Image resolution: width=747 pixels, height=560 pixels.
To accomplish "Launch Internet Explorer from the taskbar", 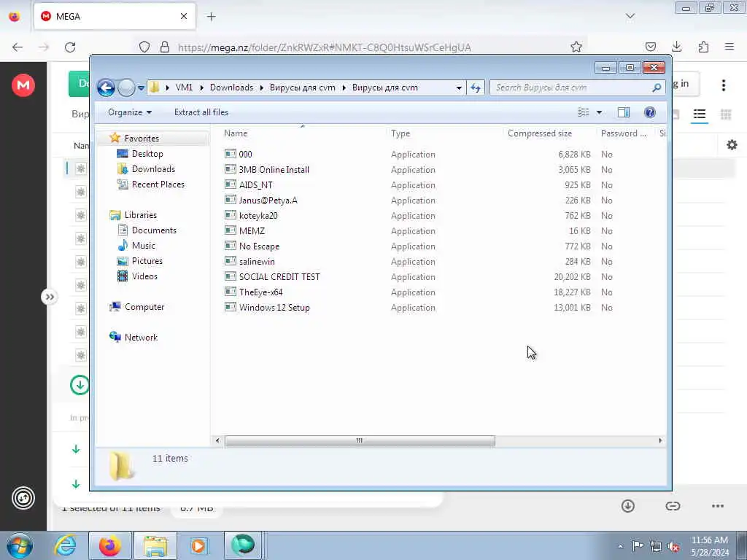I will point(64,545).
